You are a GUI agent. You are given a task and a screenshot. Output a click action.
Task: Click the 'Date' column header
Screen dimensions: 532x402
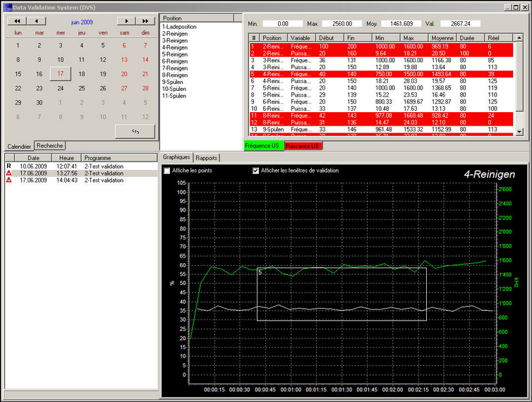coord(33,158)
